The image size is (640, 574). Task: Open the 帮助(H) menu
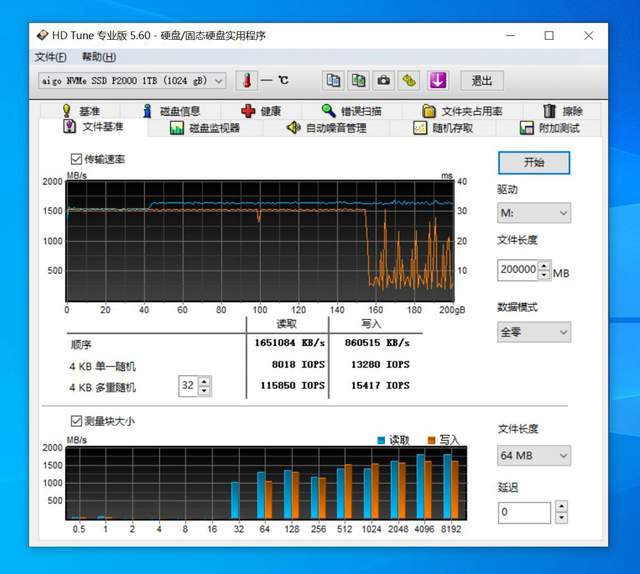coord(99,57)
